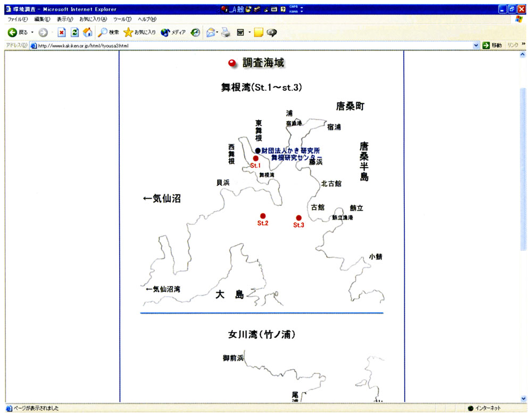Click the scrollbar down arrow
Screen dimensions: 532x418
pyautogui.click(x=523, y=399)
